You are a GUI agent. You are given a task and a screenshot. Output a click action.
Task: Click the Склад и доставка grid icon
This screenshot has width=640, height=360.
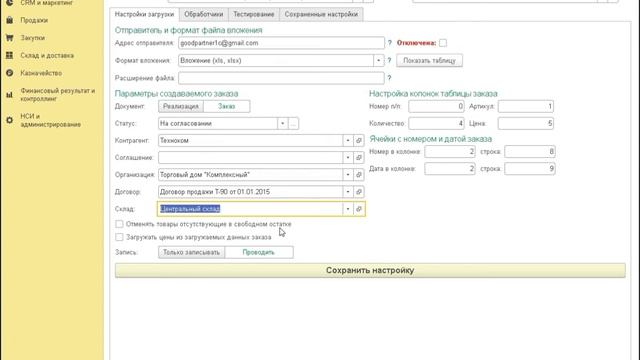[9, 55]
